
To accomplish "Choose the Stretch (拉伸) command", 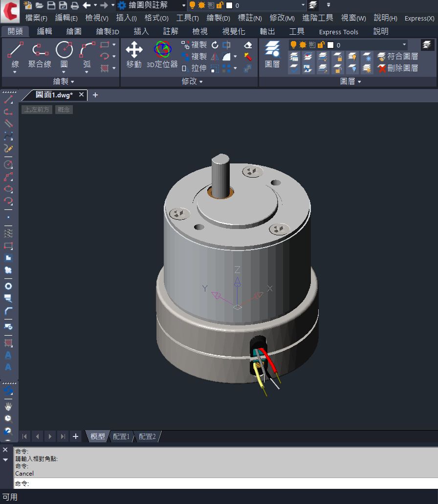I will pos(194,68).
